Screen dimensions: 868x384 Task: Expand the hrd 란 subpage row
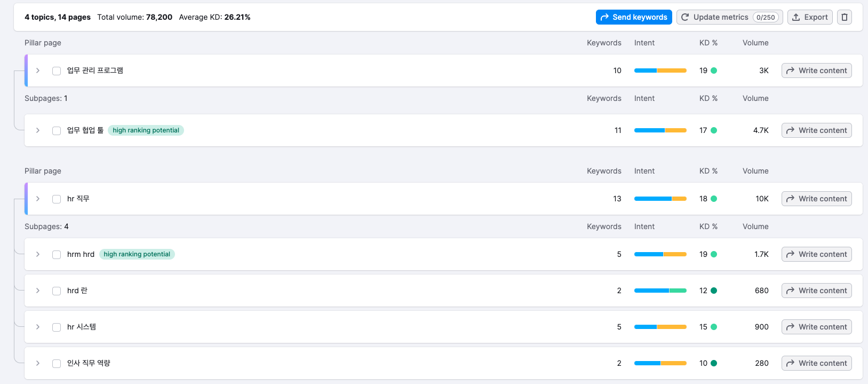38,291
